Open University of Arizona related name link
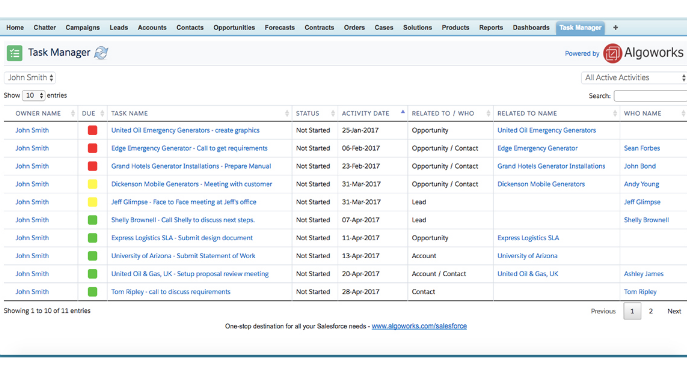This screenshot has height=384, width=687. coord(527,256)
